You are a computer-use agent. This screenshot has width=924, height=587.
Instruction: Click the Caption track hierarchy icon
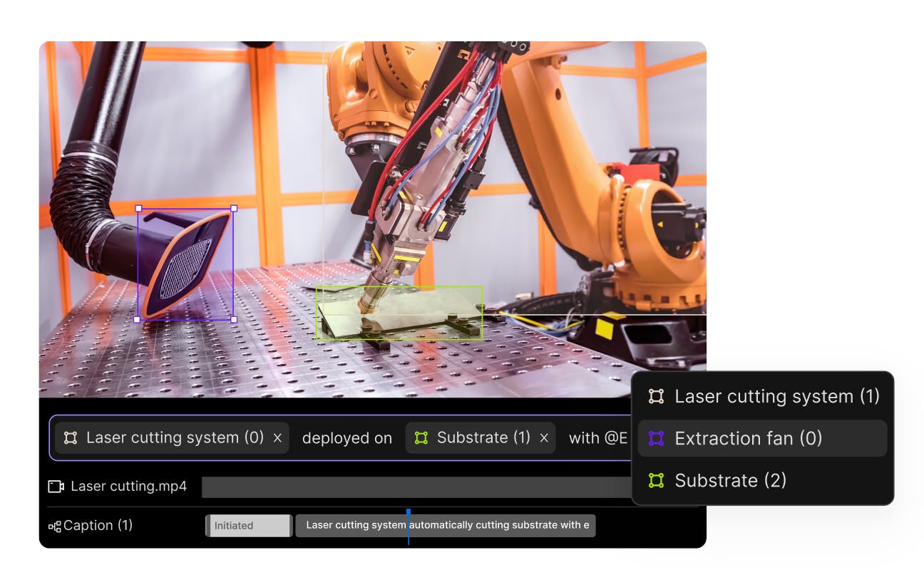54,526
